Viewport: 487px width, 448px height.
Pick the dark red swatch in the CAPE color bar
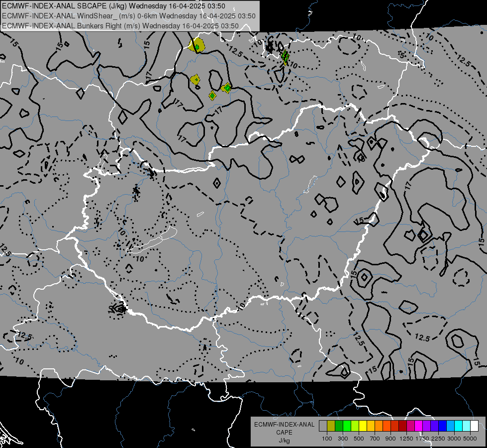point(403,426)
